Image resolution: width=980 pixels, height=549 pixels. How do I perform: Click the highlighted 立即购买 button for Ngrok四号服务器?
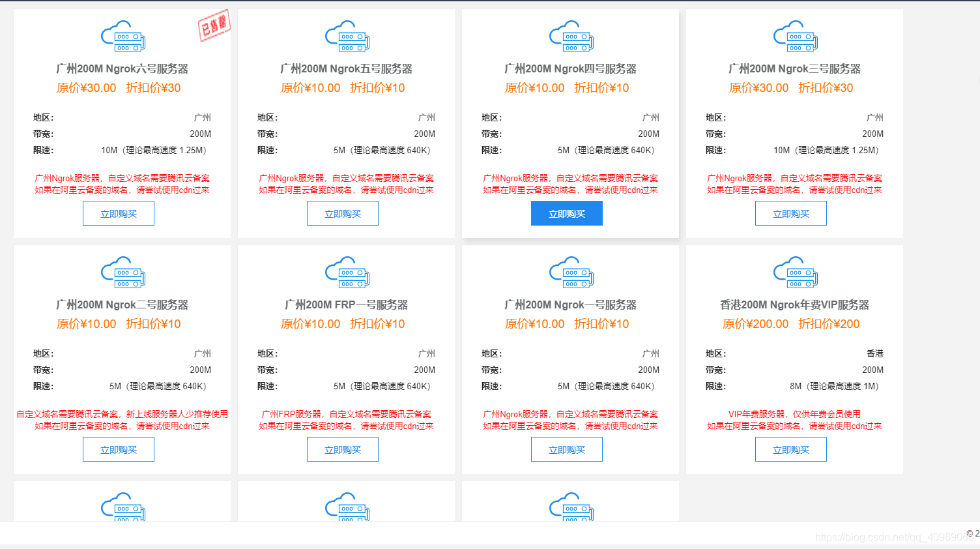point(567,213)
